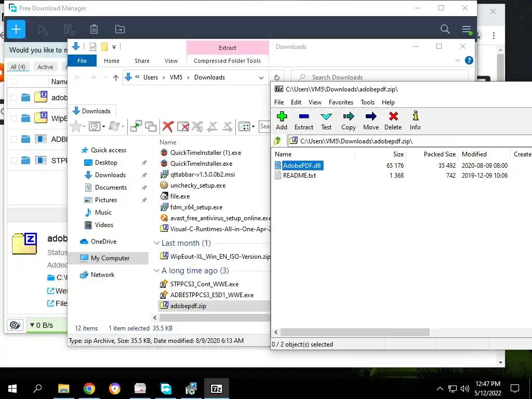Click the clone tab icon in Explorer toolbar
This screenshot has height=399, width=532.
click(136, 126)
